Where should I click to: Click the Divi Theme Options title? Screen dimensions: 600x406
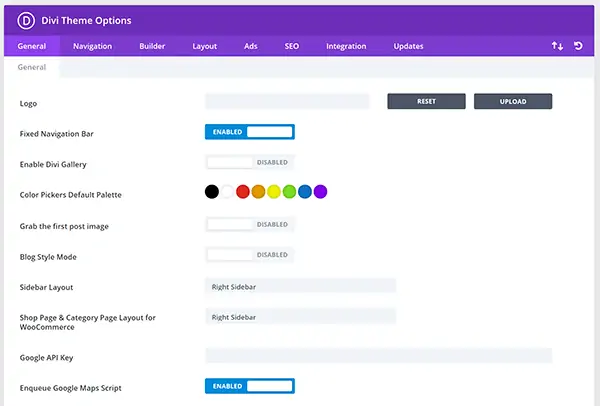point(86,21)
